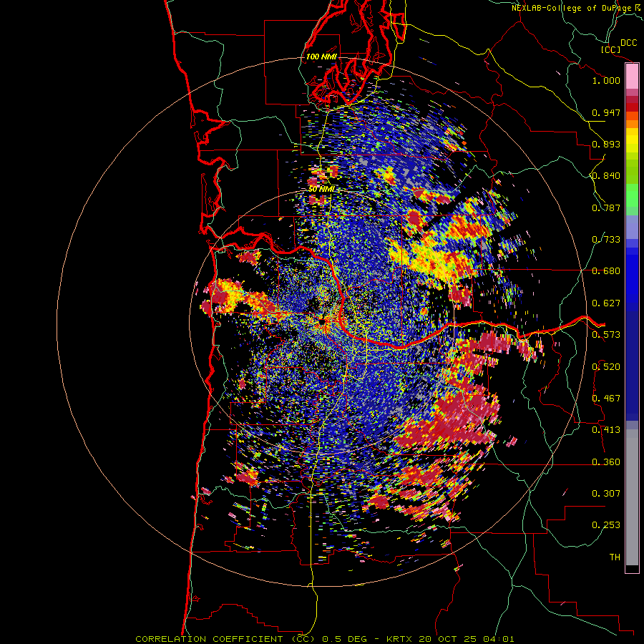Click the 0.840 color scale value
This screenshot has height=644, width=644.
point(606,176)
